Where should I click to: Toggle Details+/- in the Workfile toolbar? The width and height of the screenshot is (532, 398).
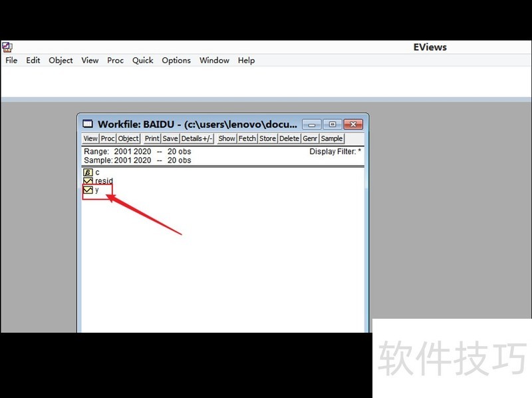pyautogui.click(x=197, y=138)
